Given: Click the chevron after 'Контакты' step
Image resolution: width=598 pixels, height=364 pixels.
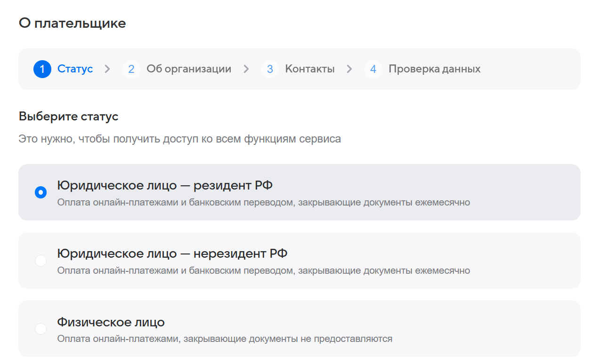Looking at the screenshot, I should (x=349, y=69).
